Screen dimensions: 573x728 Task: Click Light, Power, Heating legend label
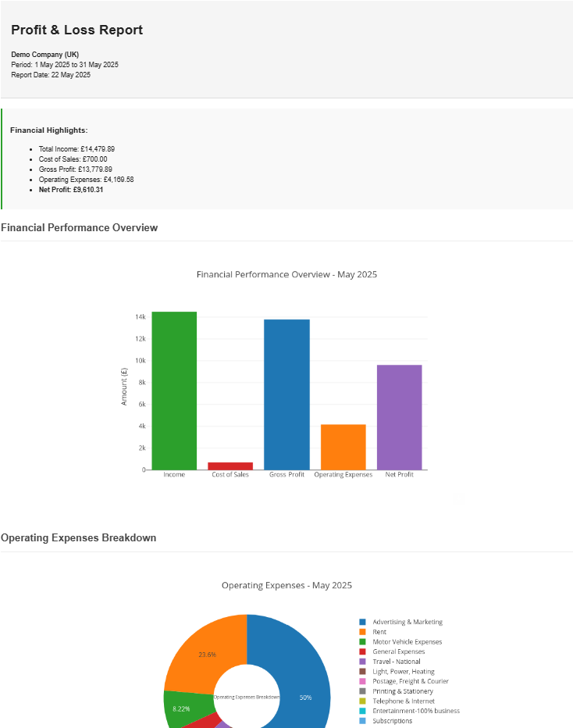(x=403, y=672)
